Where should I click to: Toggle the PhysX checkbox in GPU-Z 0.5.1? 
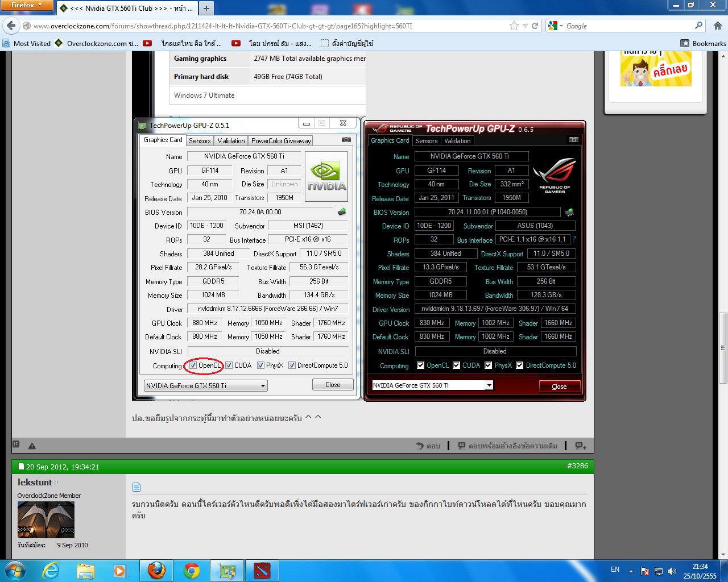click(x=260, y=365)
